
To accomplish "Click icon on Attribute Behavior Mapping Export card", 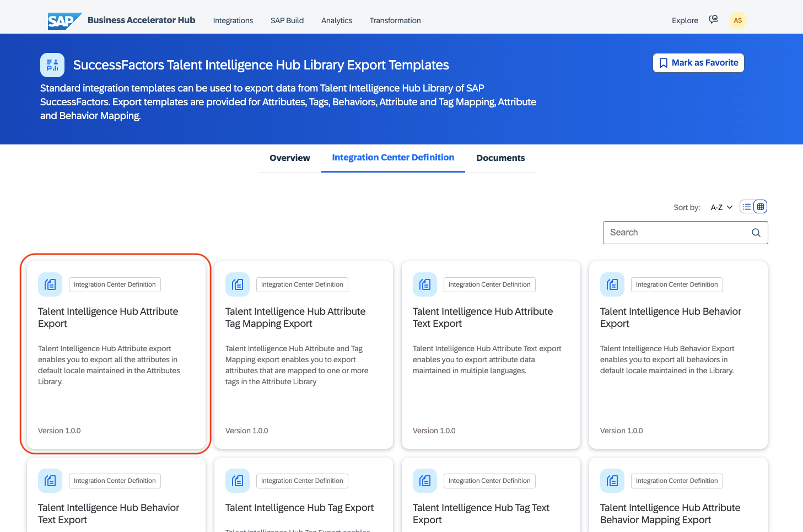I will tap(612, 481).
